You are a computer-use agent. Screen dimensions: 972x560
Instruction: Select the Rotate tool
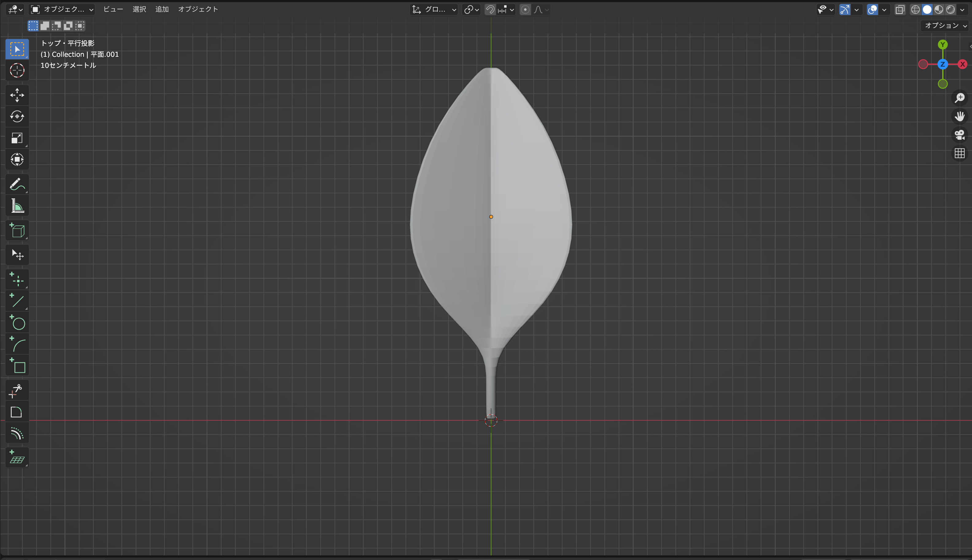click(x=17, y=117)
